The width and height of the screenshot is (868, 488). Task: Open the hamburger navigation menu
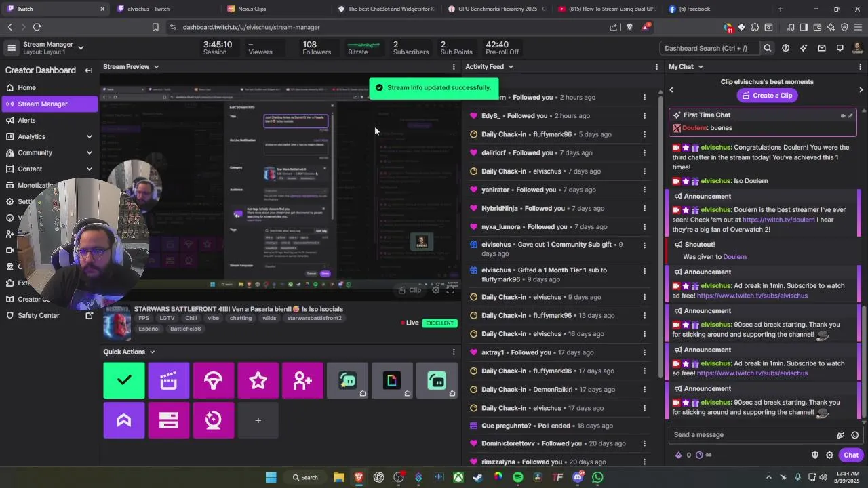11,47
